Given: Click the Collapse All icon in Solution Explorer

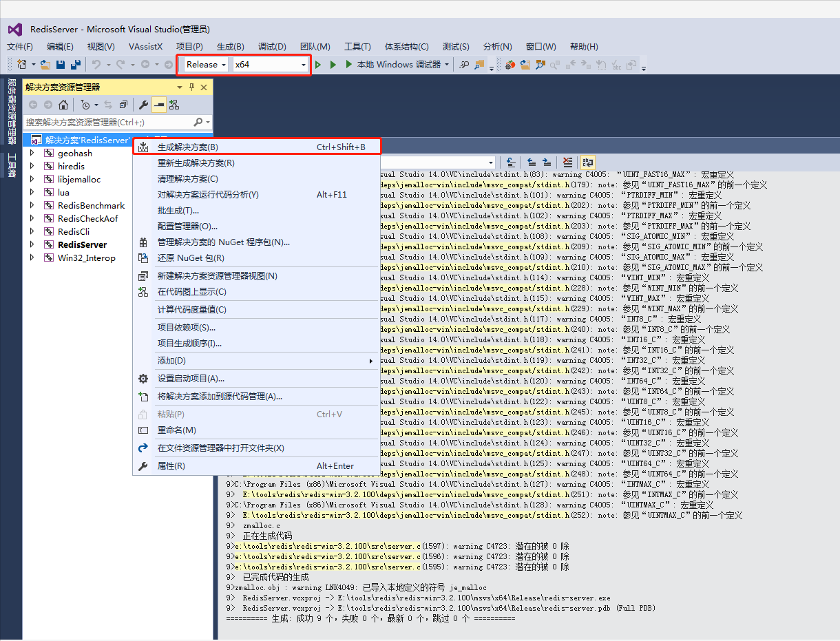Looking at the screenshot, I should click(x=123, y=104).
